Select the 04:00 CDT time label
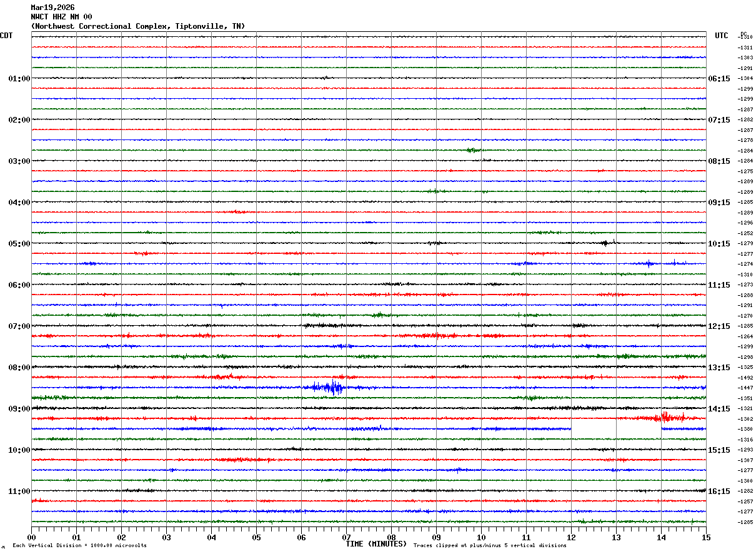This screenshot has width=756, height=554. pyautogui.click(x=19, y=203)
